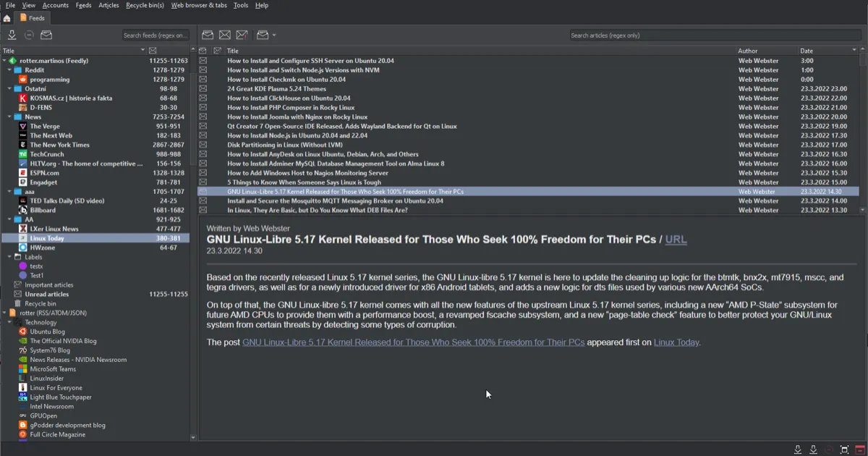Toggle read envelope for 'How to Install AnyDesk' article

pos(203,154)
